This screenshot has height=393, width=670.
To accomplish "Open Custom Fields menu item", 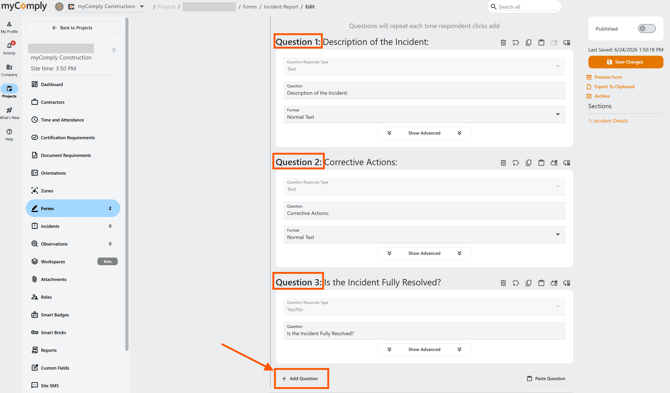I will point(73,368).
